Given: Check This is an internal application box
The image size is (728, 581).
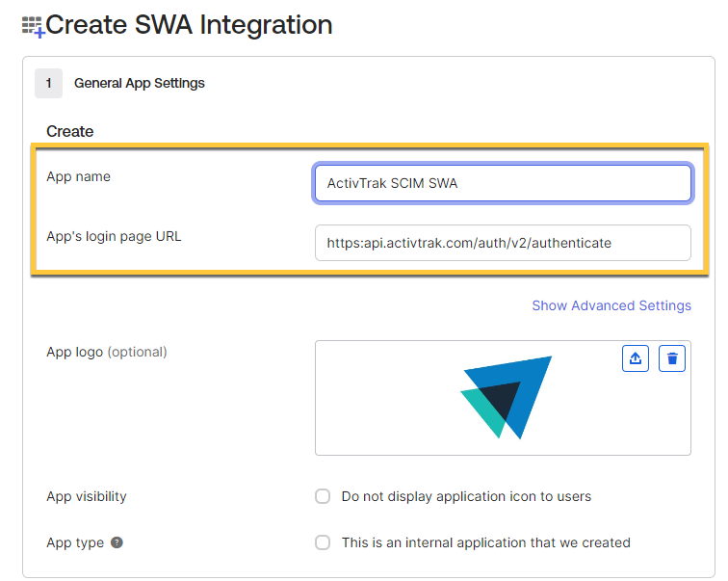Looking at the screenshot, I should 323,542.
